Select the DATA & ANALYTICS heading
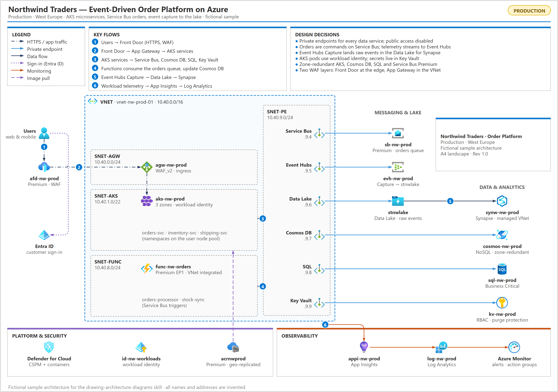558x392 pixels. [x=502, y=187]
